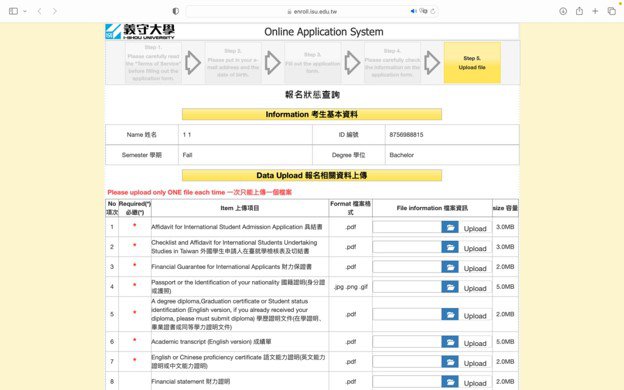Open a new tab
The width and height of the screenshot is (624, 390).
595,11
